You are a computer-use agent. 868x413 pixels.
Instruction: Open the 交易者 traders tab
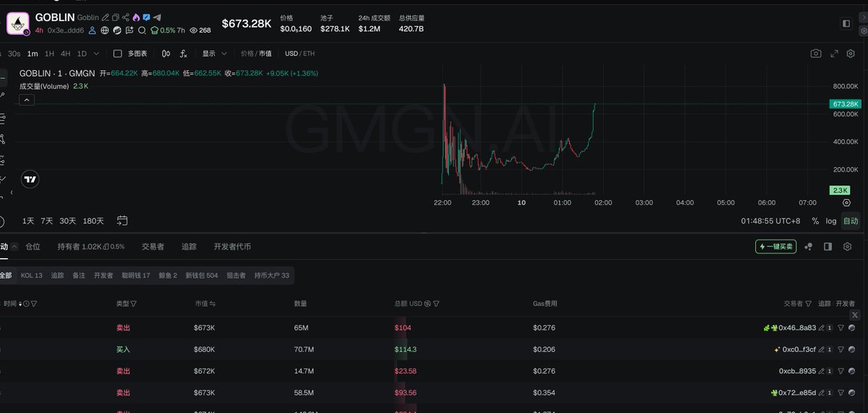[x=153, y=247]
